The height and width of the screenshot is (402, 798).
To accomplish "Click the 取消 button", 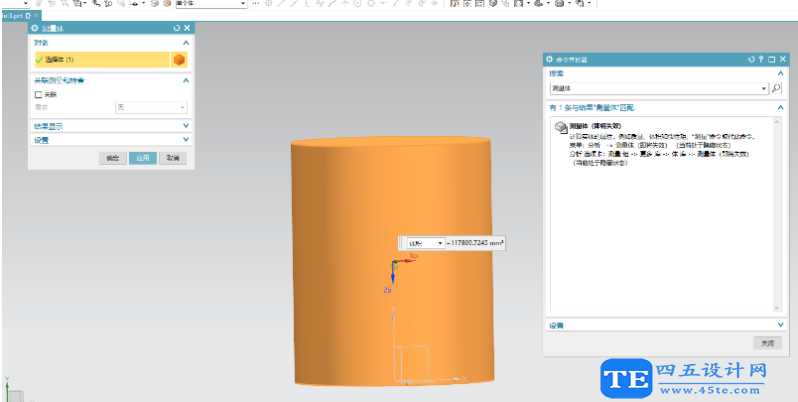I will pyautogui.click(x=173, y=158).
